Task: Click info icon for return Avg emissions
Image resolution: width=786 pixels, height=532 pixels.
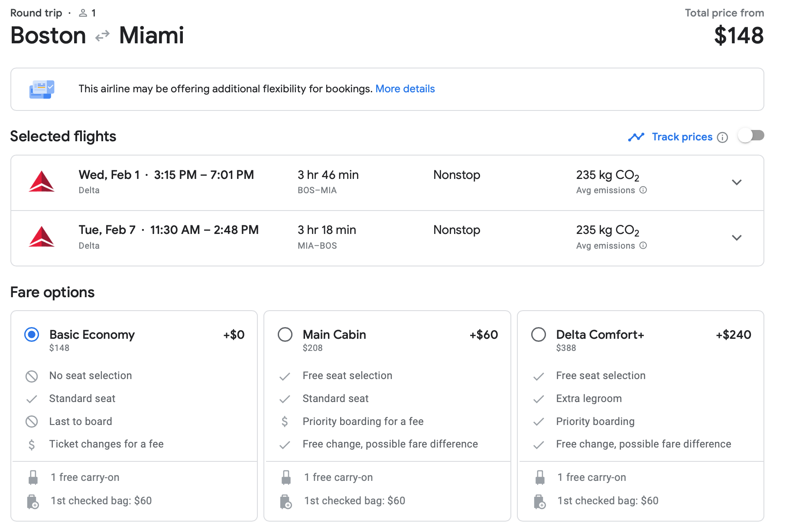Action: [x=643, y=245]
